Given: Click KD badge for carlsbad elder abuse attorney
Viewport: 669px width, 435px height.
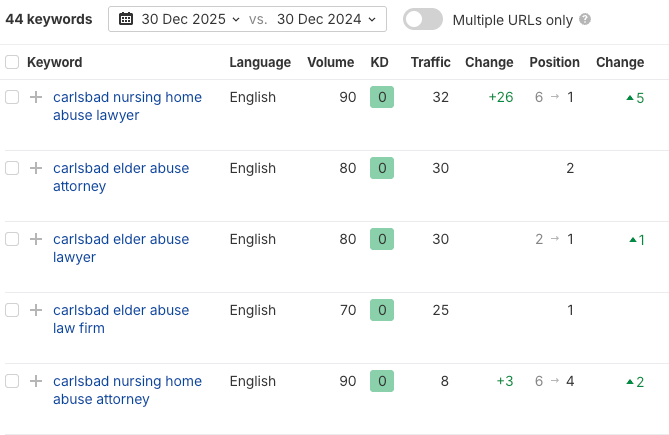Looking at the screenshot, I should tap(381, 168).
